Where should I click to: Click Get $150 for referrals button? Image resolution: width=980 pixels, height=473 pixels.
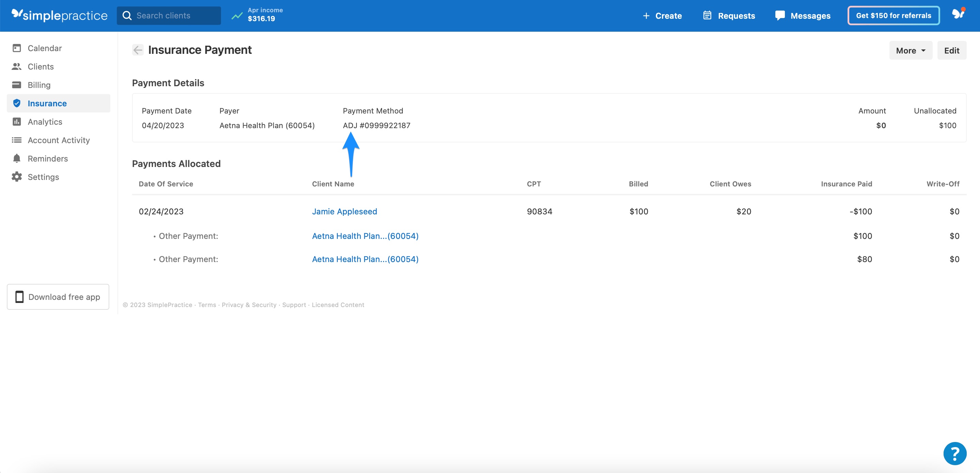tap(893, 16)
